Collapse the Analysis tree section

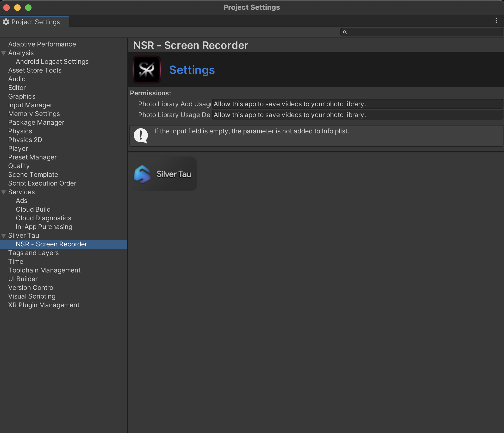[4, 53]
